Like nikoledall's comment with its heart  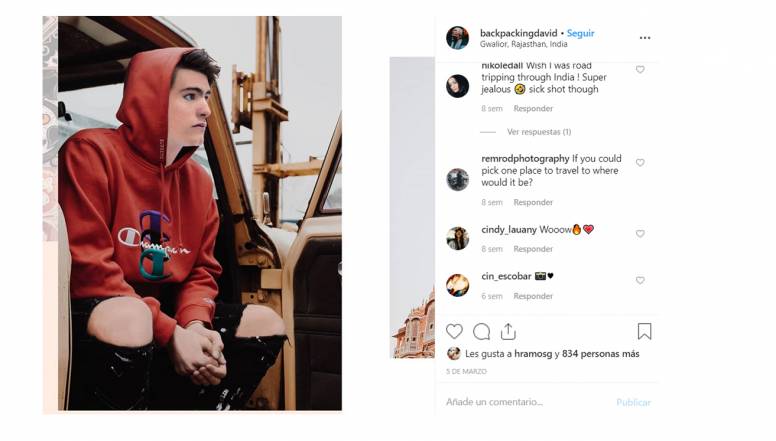(x=640, y=70)
